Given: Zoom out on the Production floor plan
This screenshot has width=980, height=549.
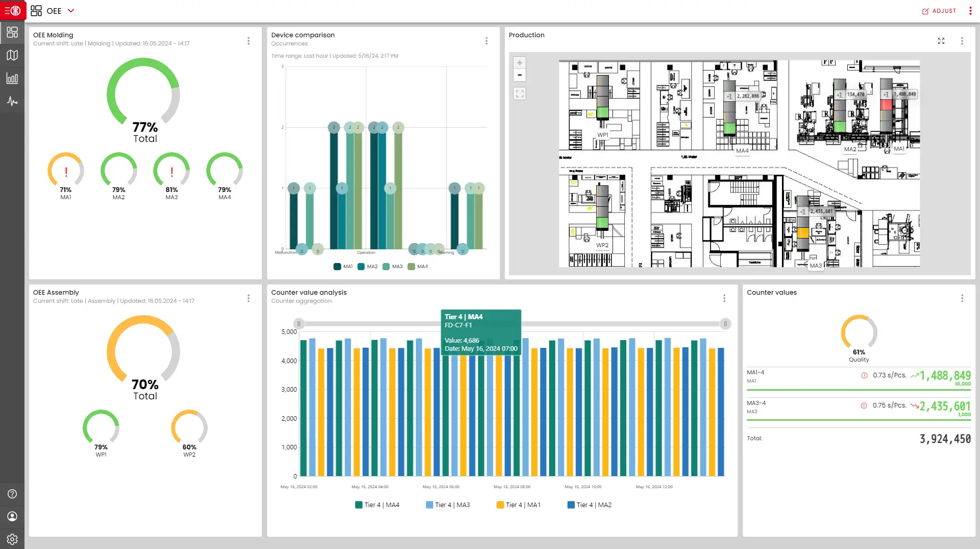Looking at the screenshot, I should 520,75.
